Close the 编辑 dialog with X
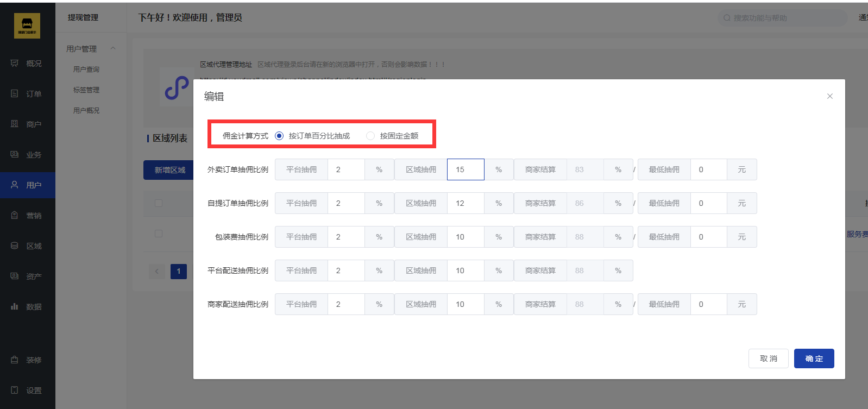 click(x=830, y=96)
